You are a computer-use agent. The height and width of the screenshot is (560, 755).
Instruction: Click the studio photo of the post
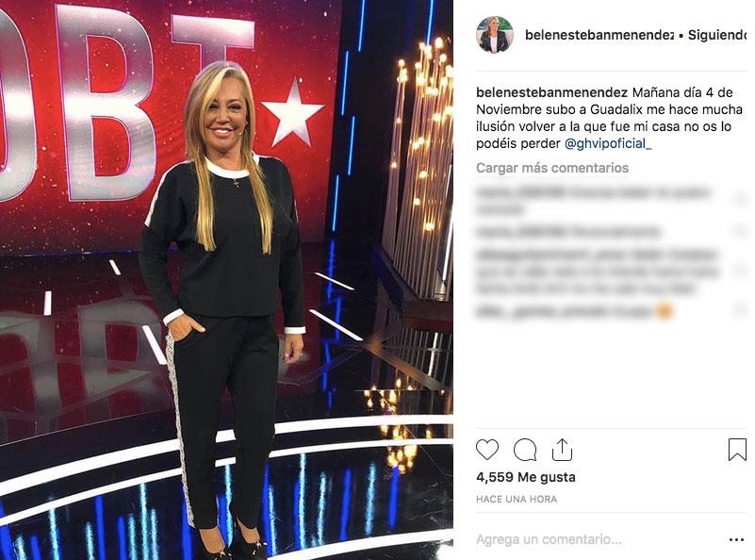tap(226, 280)
